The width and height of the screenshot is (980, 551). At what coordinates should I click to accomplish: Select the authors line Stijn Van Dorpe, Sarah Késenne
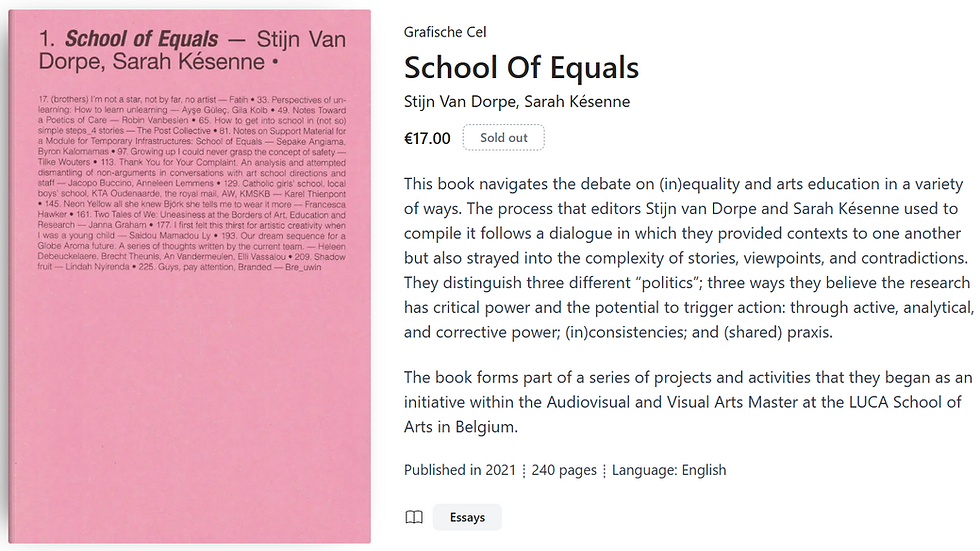517,102
